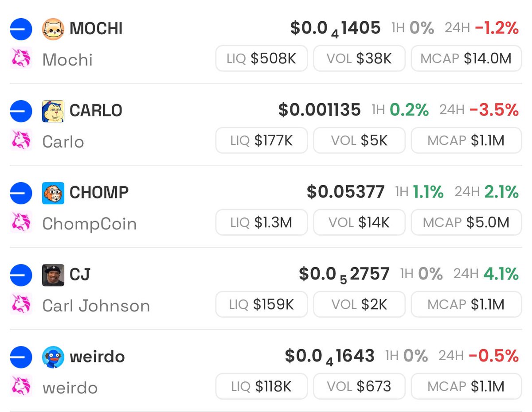This screenshot has width=532, height=412.
Task: Click the Uniswap unicorn icon beside Mochi
Action: point(21,58)
